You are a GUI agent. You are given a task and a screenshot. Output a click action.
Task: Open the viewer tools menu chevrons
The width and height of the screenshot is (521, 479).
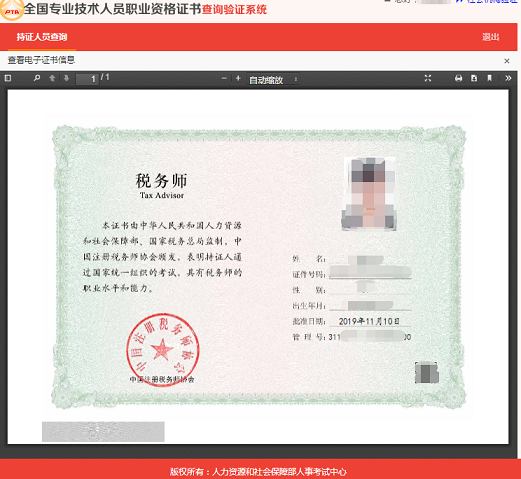click(508, 78)
